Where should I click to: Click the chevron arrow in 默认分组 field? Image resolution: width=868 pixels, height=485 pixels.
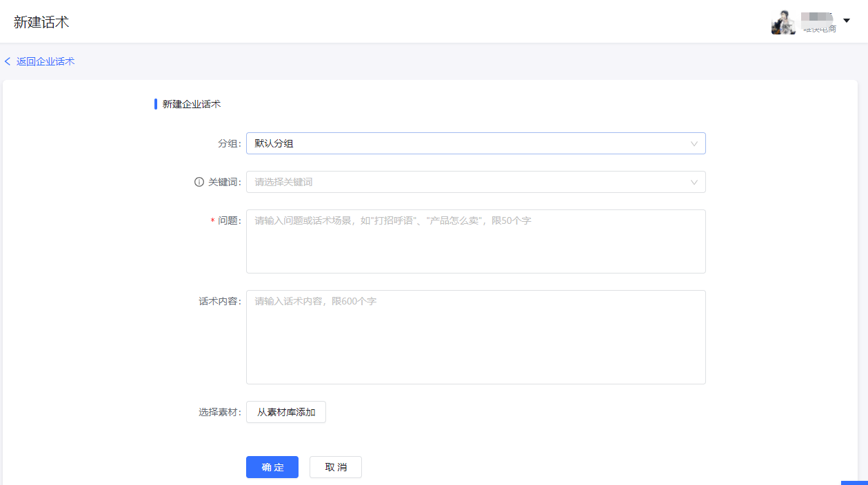tap(694, 143)
